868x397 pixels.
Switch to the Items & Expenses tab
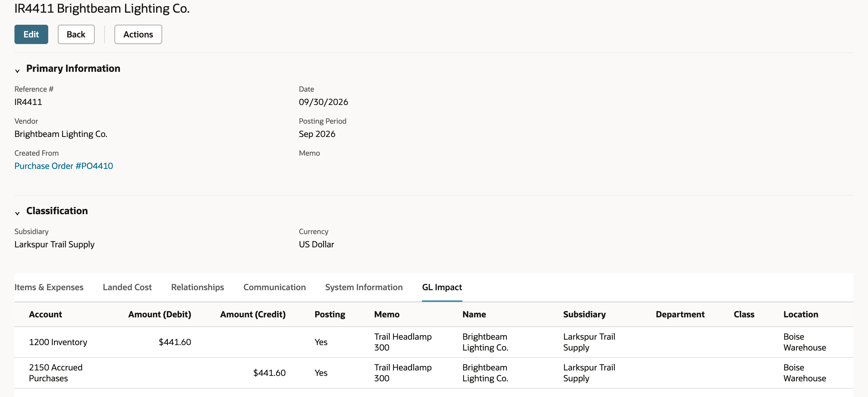[49, 287]
